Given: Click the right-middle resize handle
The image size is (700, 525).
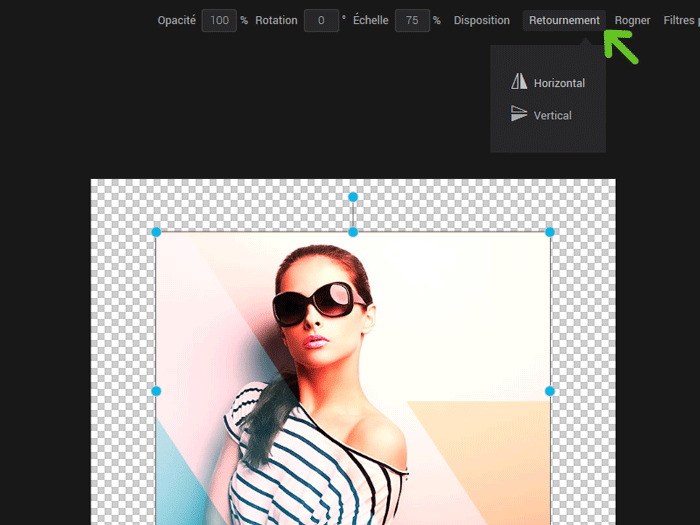Looking at the screenshot, I should [549, 391].
